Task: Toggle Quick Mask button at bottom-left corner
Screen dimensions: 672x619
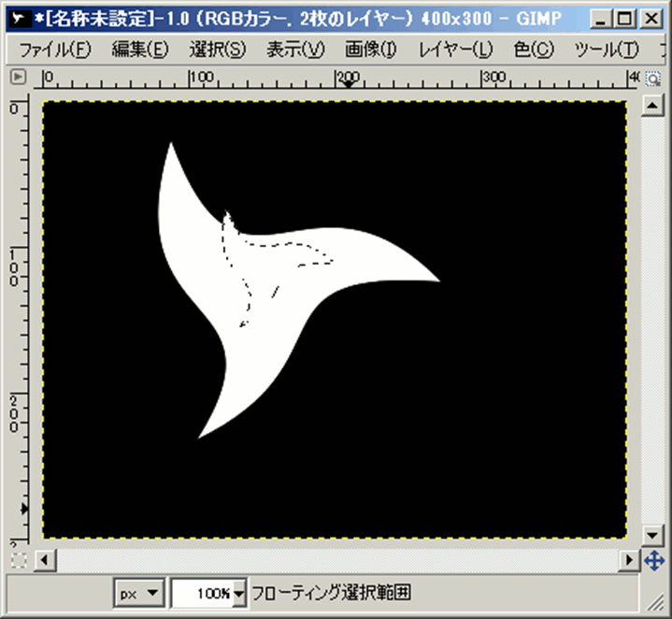Action: [18, 561]
